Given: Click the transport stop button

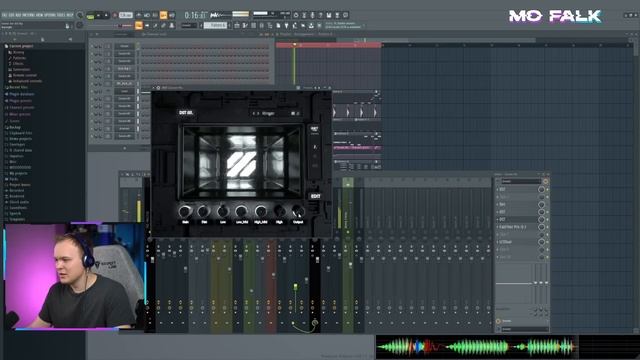Looking at the screenshot, I should 106,16.
